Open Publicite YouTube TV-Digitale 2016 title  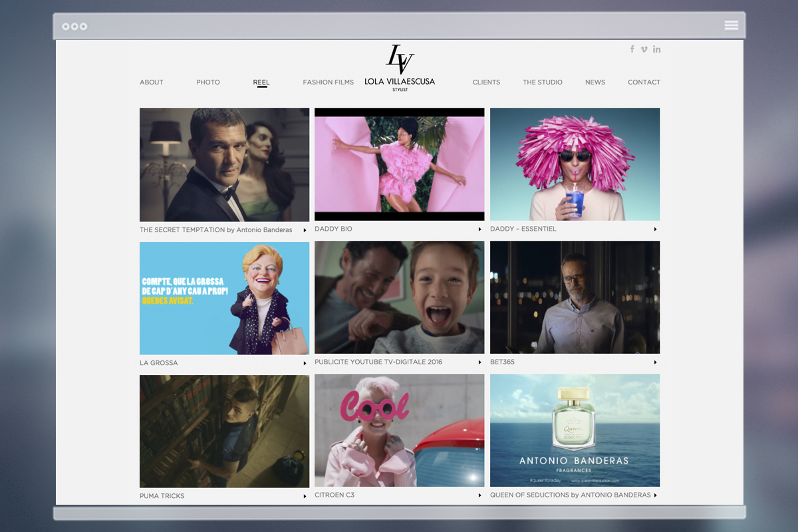(378, 362)
